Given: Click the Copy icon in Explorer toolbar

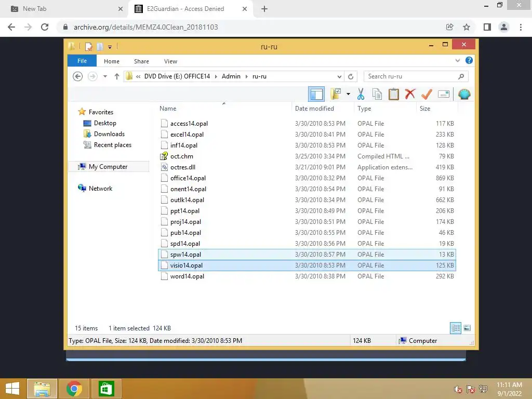Looking at the screenshot, I should tap(377, 95).
